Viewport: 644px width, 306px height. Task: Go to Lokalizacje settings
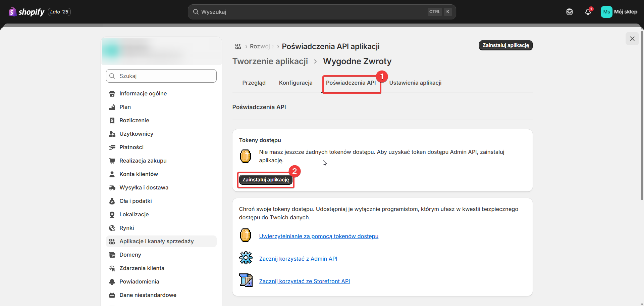point(134,214)
